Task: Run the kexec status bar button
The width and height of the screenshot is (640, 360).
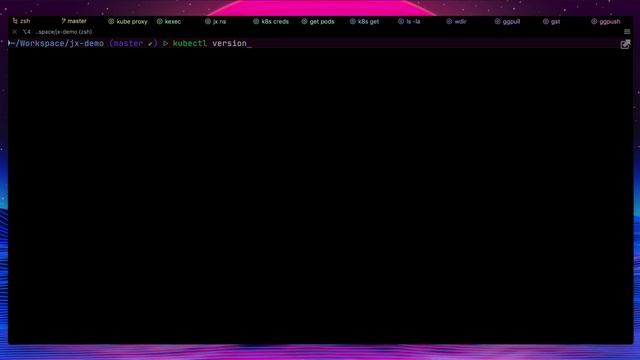Action: 169,21
